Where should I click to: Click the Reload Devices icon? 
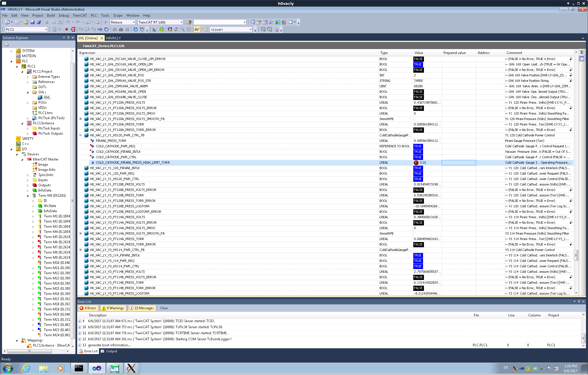pos(176,29)
